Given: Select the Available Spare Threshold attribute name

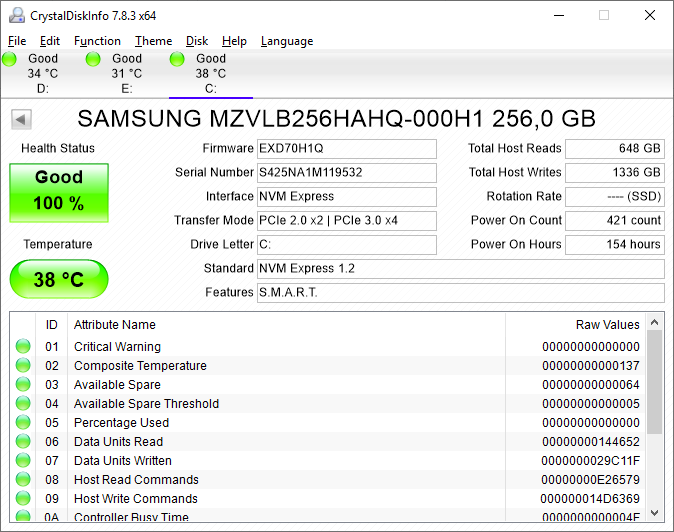Looking at the screenshot, I should tap(146, 404).
